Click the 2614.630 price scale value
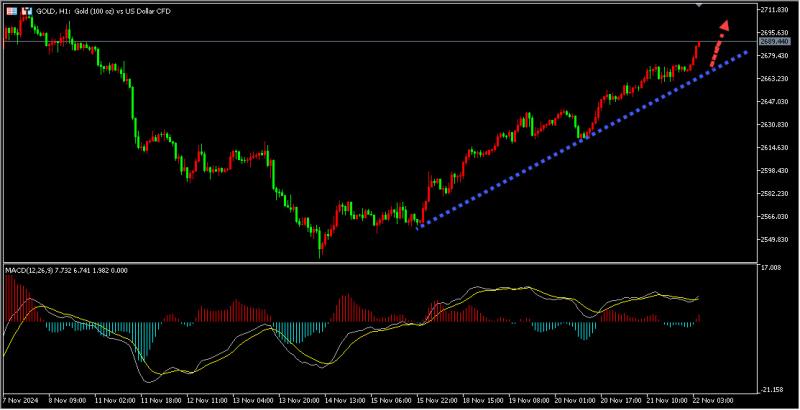This screenshot has height=410, width=800. click(773, 147)
